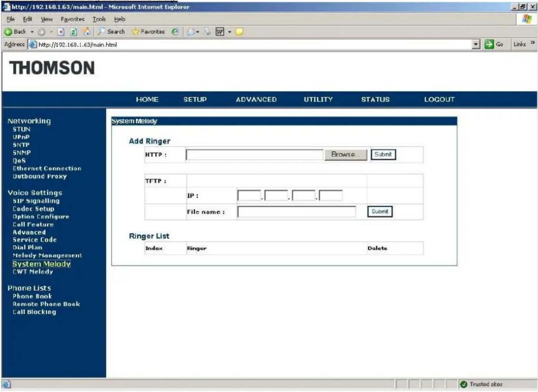This screenshot has width=538, height=392.
Task: Open the SETUP navigation tab
Action: [195, 99]
